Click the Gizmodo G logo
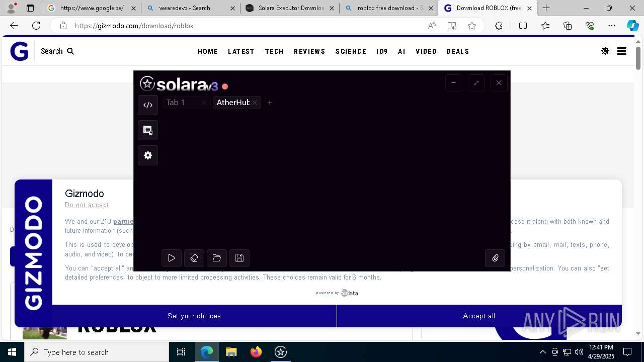 pyautogui.click(x=19, y=51)
